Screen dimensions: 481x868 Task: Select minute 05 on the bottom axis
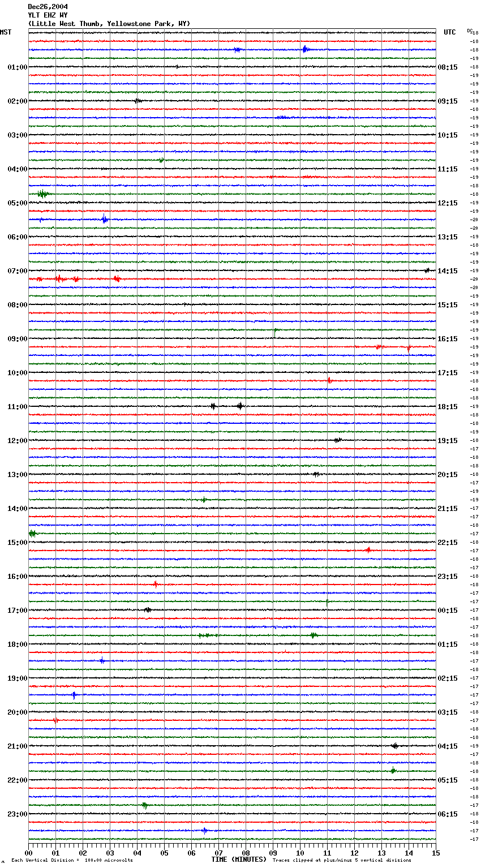coord(164,853)
